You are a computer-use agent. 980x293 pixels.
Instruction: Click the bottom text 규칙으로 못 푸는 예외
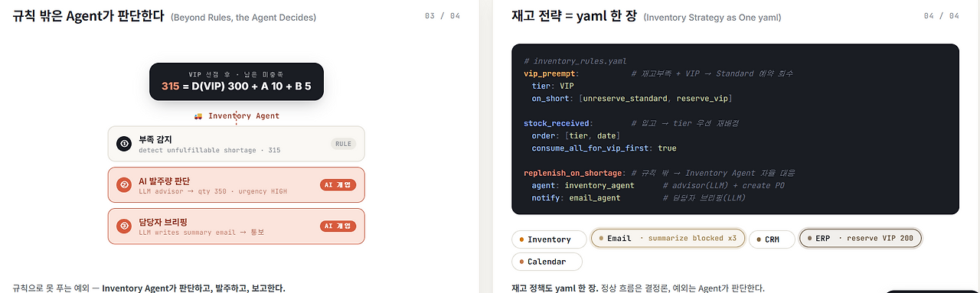(52, 288)
